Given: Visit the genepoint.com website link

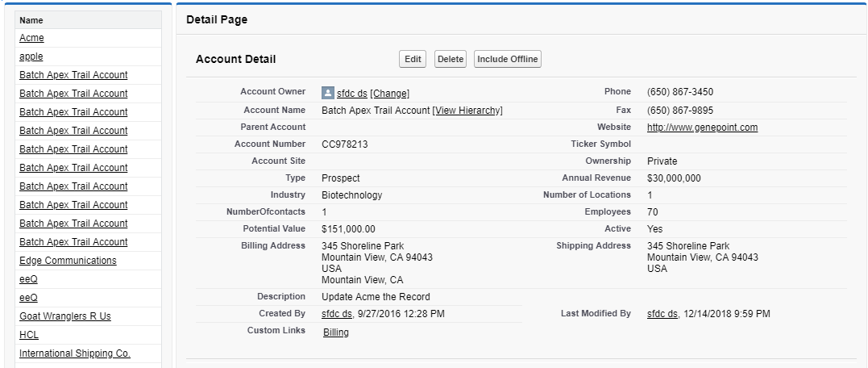Looking at the screenshot, I should coord(702,128).
